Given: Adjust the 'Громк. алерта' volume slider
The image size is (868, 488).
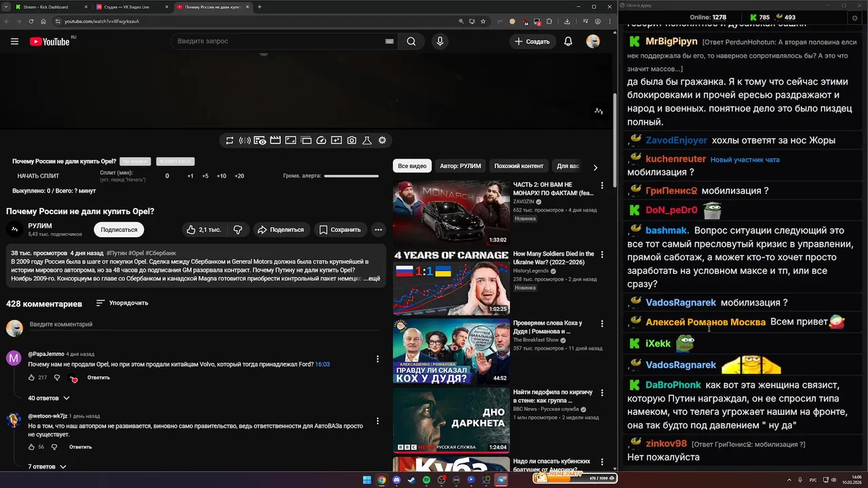Looking at the screenshot, I should point(351,176).
